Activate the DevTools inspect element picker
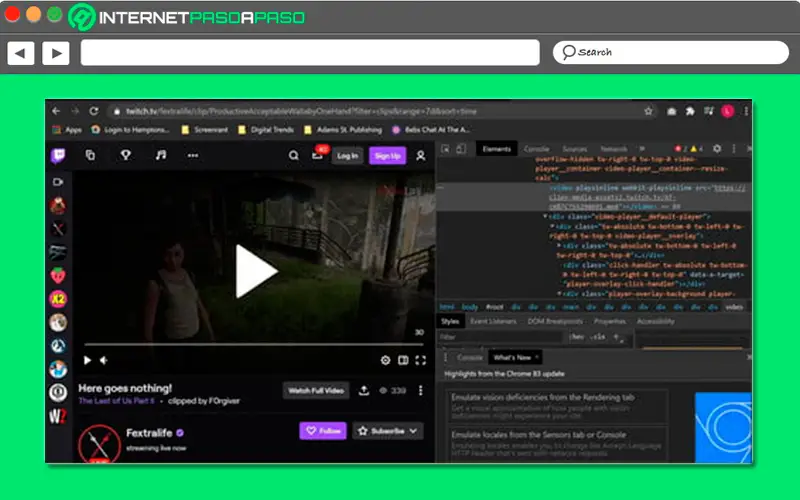Viewport: 800px width, 500px height. pyautogui.click(x=445, y=148)
